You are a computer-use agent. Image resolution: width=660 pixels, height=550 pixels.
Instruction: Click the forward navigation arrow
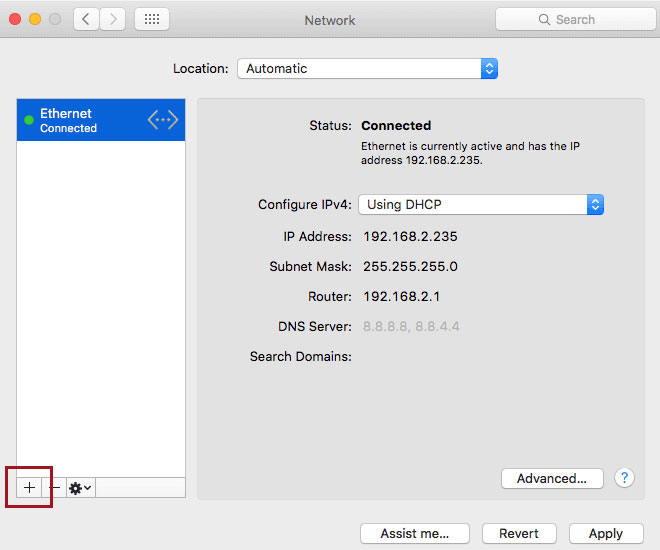(112, 19)
